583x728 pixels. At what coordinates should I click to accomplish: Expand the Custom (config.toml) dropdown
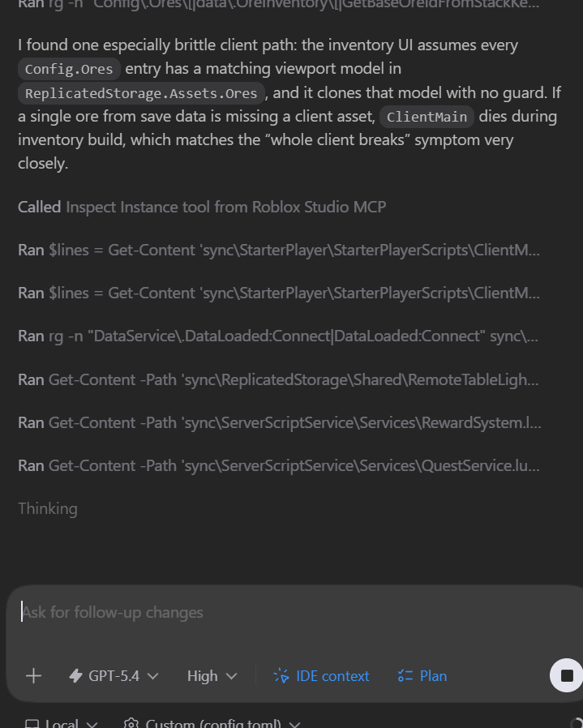(212, 724)
